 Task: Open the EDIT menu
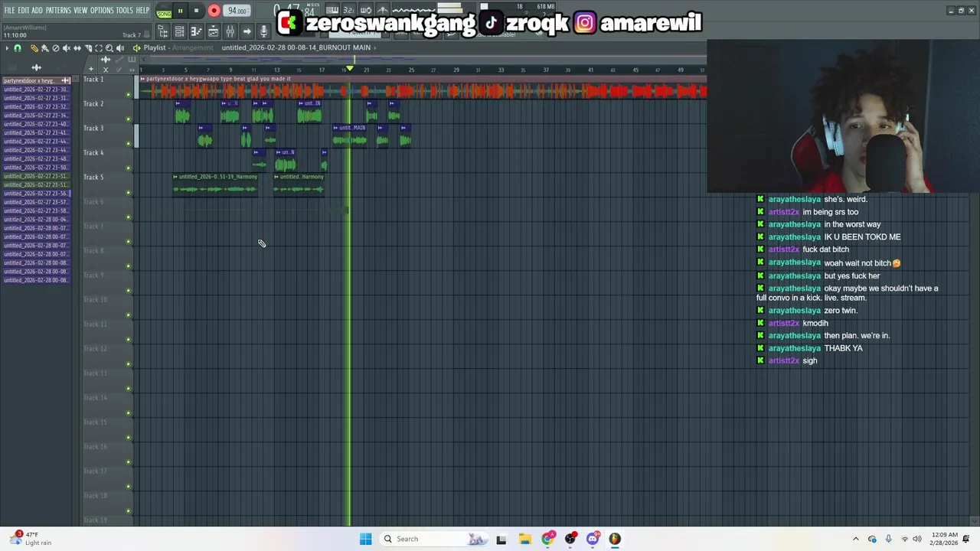point(24,10)
